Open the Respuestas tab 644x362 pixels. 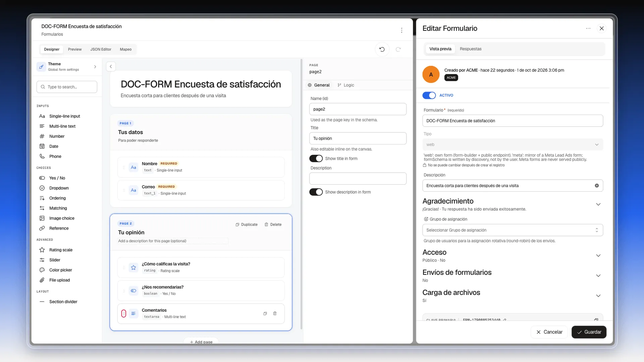tap(470, 49)
